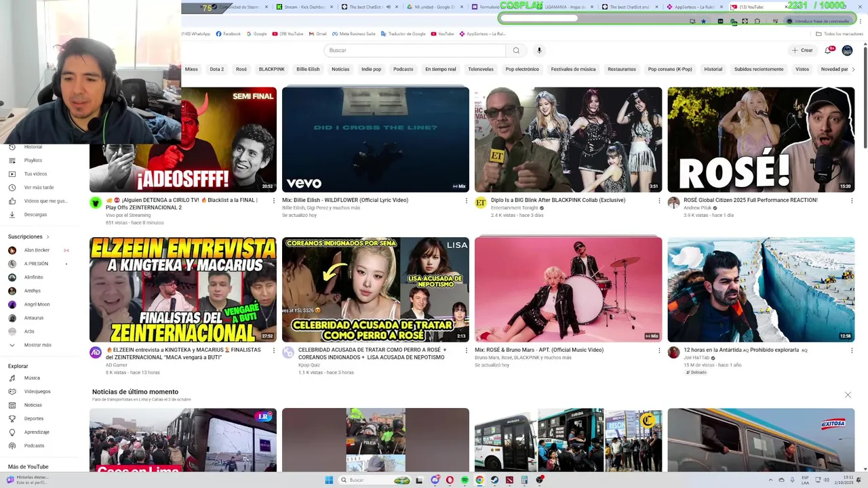Play ROSÉ Global Citizen reaction thumbnail
The height and width of the screenshot is (488, 868).
click(761, 140)
